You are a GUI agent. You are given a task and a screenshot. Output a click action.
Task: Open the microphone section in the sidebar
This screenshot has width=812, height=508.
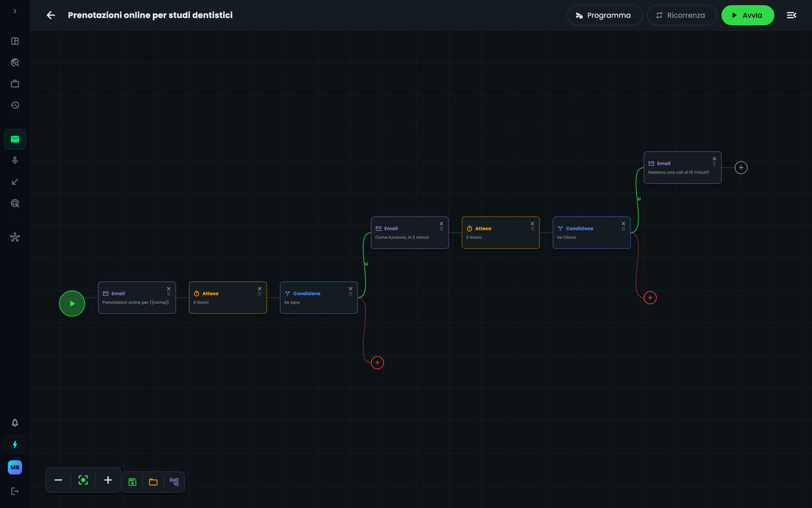click(x=15, y=161)
